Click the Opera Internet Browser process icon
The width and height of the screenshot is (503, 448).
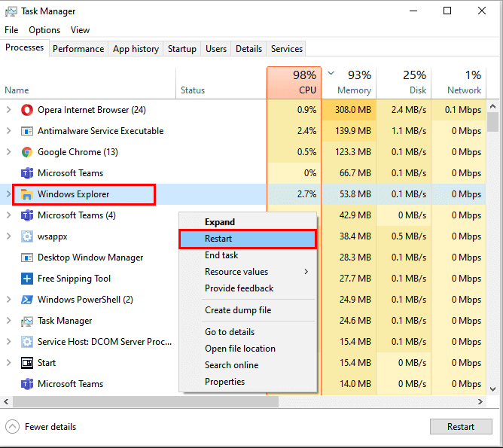pos(27,110)
